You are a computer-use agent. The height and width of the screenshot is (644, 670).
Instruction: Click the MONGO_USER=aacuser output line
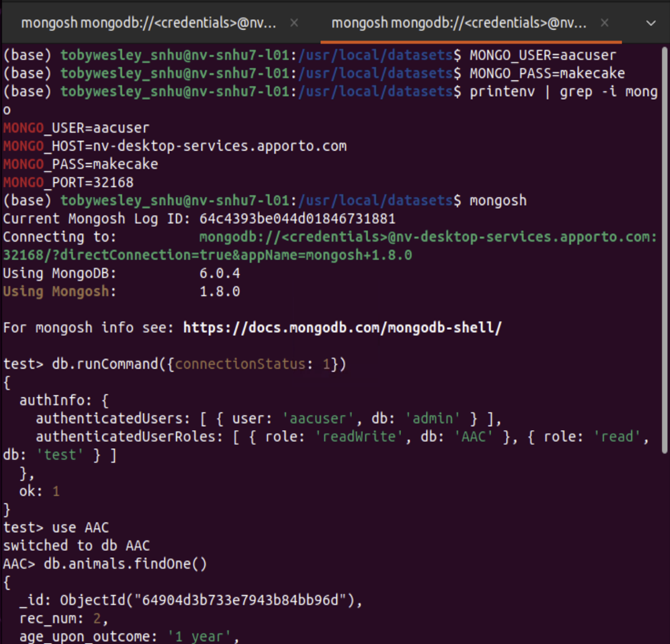click(x=76, y=127)
